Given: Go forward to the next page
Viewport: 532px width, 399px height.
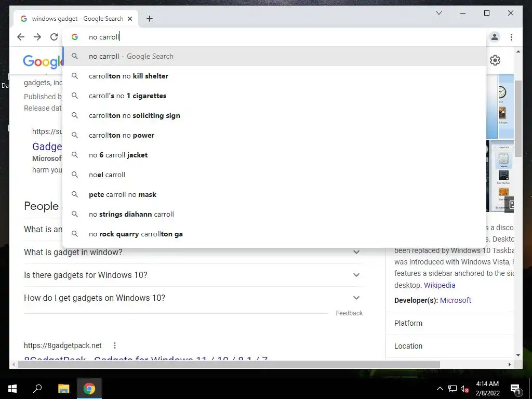Looking at the screenshot, I should (x=37, y=37).
